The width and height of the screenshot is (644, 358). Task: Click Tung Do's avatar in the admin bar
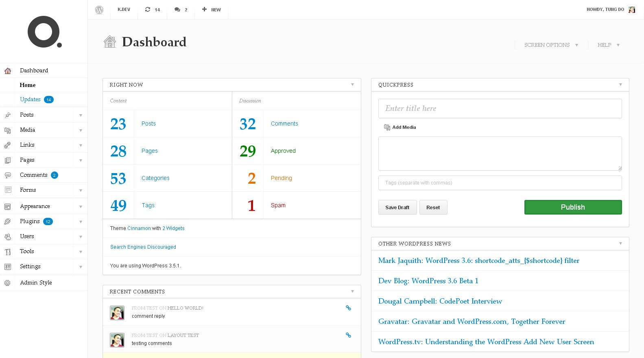(632, 9)
